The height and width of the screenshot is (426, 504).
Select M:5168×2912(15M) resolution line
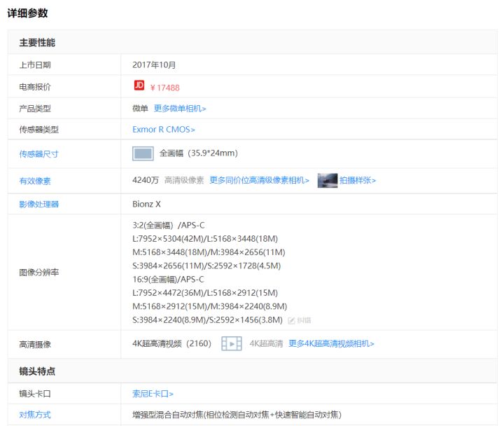[210, 306]
